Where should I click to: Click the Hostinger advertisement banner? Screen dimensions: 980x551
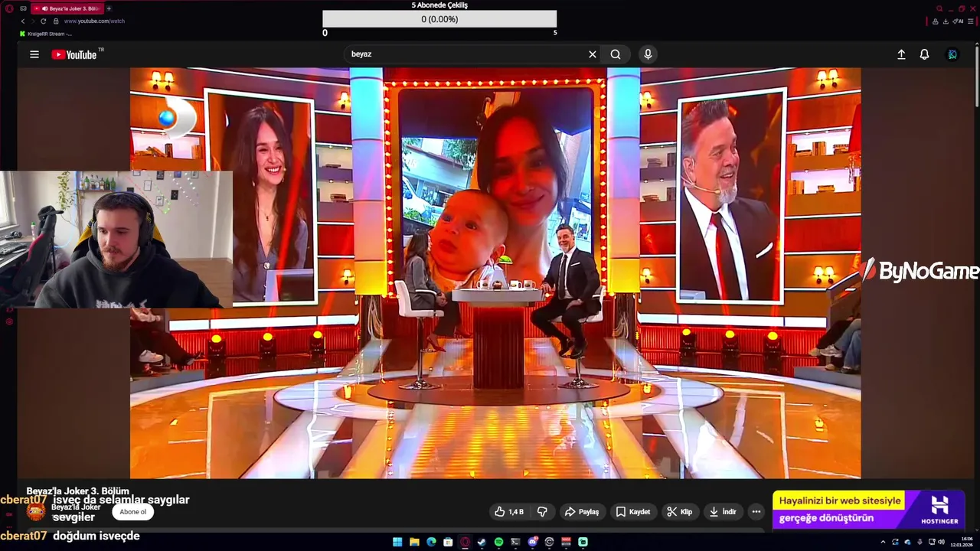pyautogui.click(x=868, y=510)
